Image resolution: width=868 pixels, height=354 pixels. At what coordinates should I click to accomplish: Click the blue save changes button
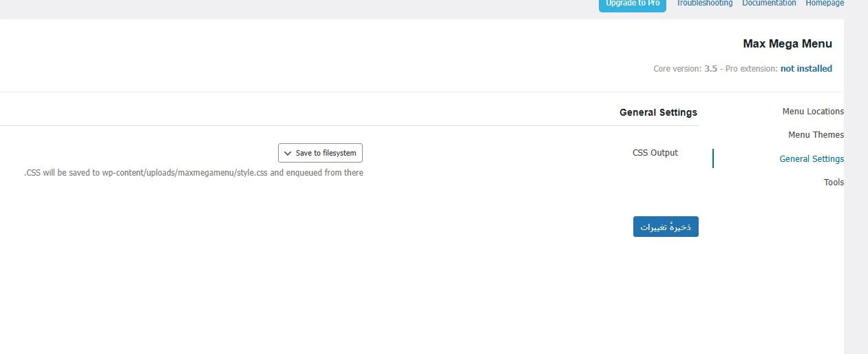coord(666,227)
